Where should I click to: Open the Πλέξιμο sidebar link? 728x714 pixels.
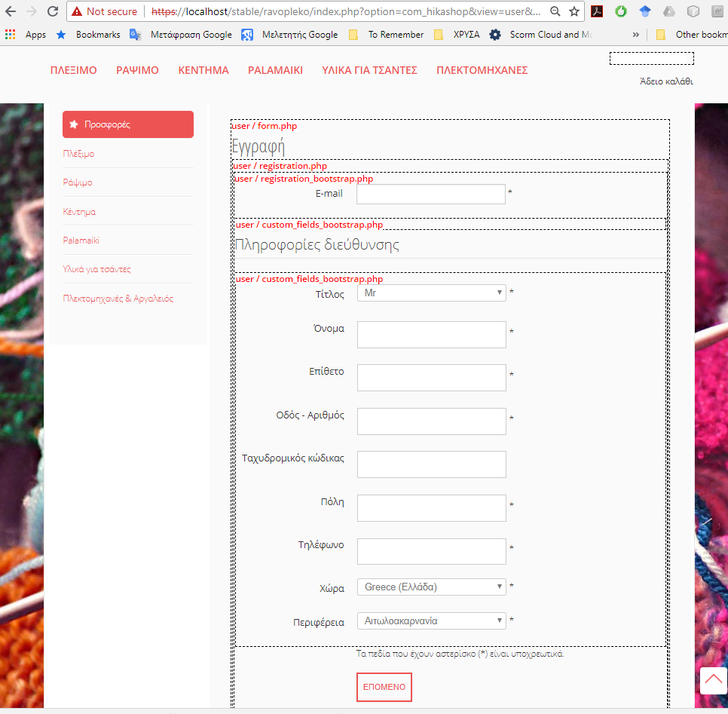[x=78, y=154]
